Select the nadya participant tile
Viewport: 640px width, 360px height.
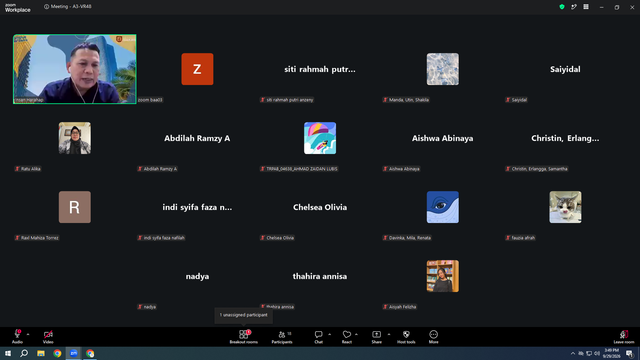(x=197, y=276)
